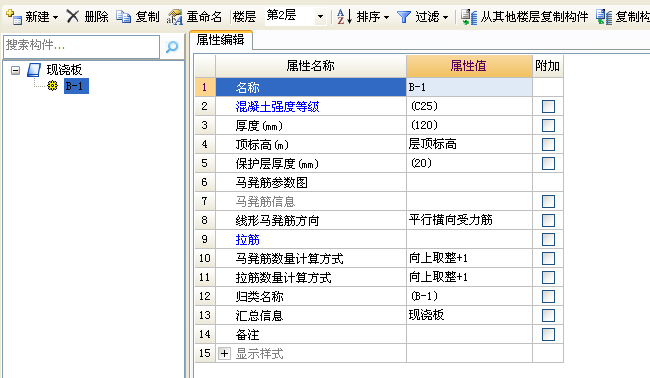
Task: Click the 属性值 column header
Action: pos(469,66)
